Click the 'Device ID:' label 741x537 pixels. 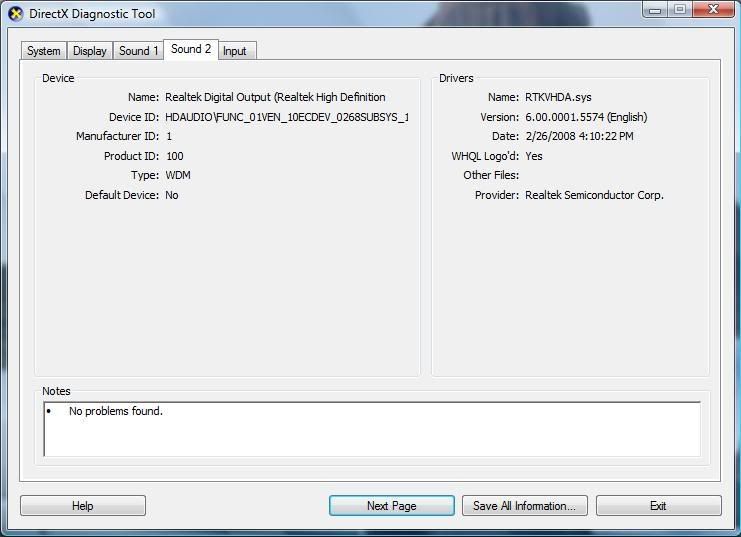pyautogui.click(x=134, y=117)
